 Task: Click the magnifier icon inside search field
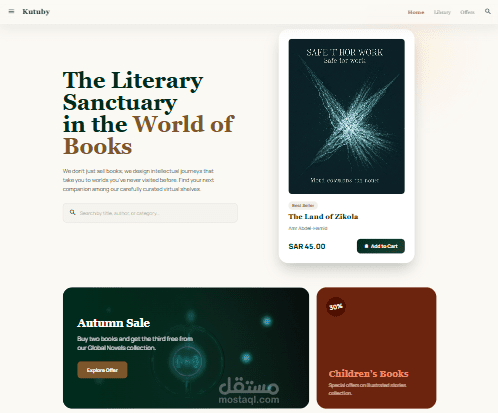(x=72, y=212)
